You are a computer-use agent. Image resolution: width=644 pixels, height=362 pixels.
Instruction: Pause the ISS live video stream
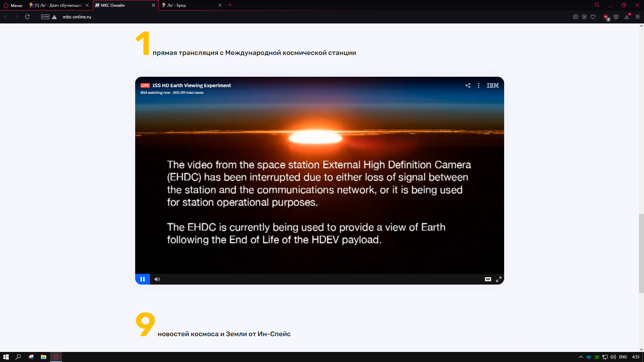(x=143, y=279)
